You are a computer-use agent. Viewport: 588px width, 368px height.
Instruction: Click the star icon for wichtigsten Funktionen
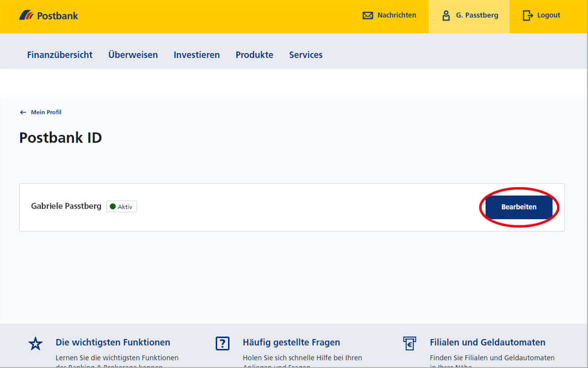35,344
